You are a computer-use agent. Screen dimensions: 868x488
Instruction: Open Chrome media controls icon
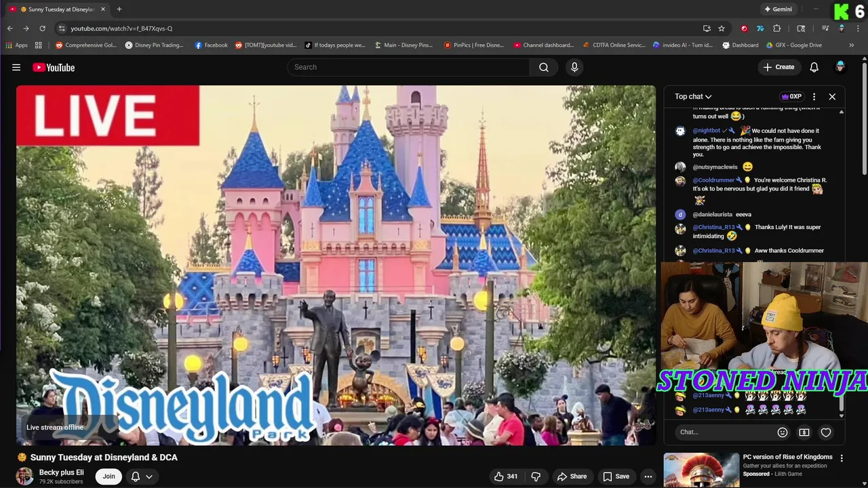point(825,28)
